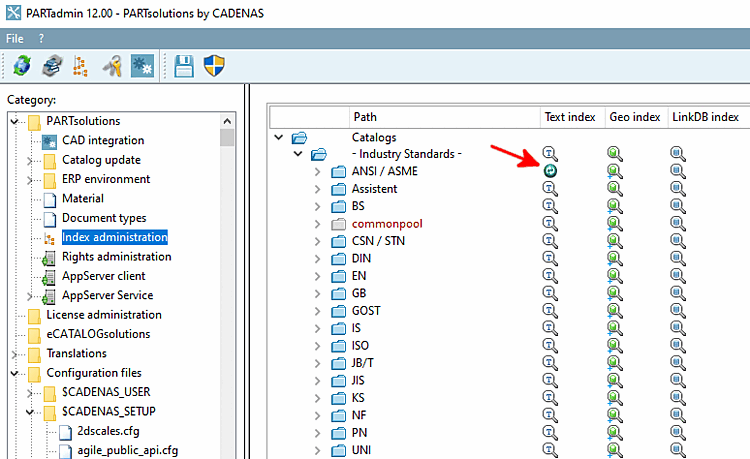
Task: Click Geo index icon for DIN row
Action: pos(615,258)
